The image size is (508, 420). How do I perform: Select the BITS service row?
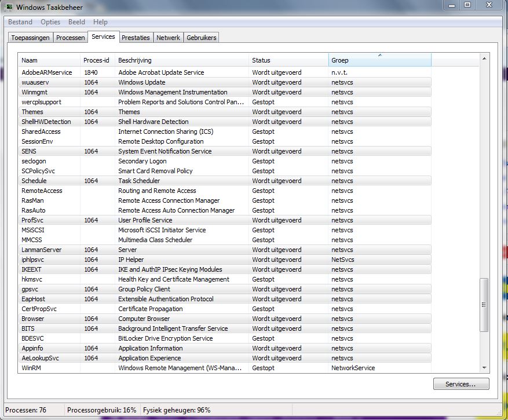click(225, 328)
